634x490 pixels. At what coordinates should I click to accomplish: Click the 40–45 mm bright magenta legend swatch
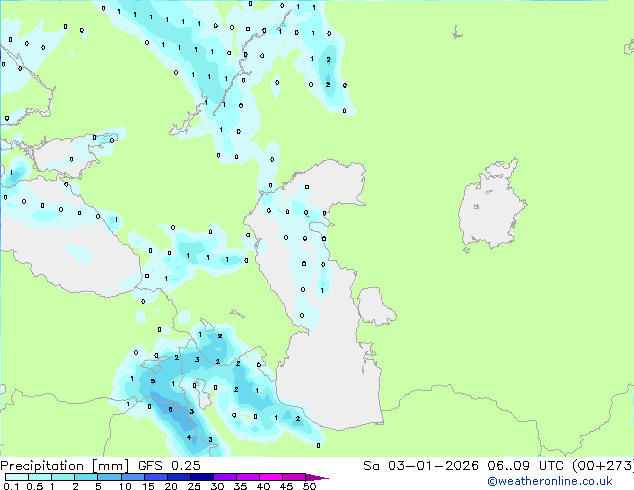pos(271,477)
